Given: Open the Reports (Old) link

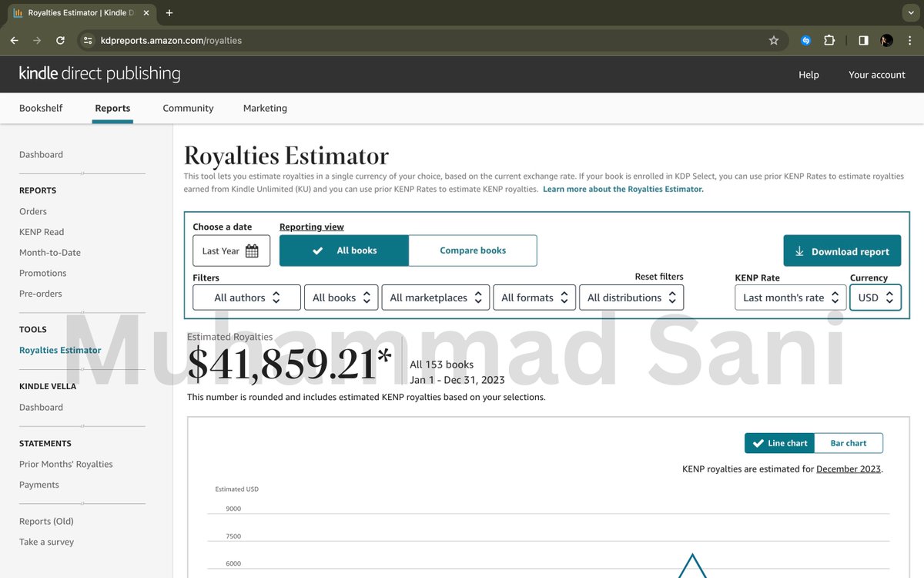Looking at the screenshot, I should coord(46,521).
